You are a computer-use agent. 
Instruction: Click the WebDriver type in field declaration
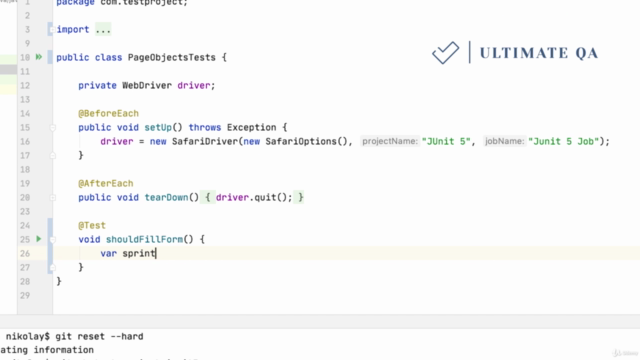[147, 86]
